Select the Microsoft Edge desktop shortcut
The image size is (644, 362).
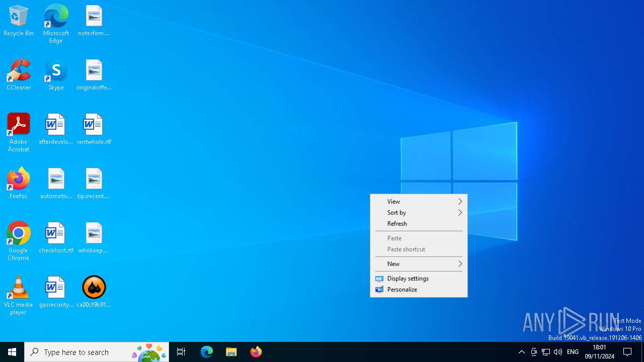[x=56, y=24]
